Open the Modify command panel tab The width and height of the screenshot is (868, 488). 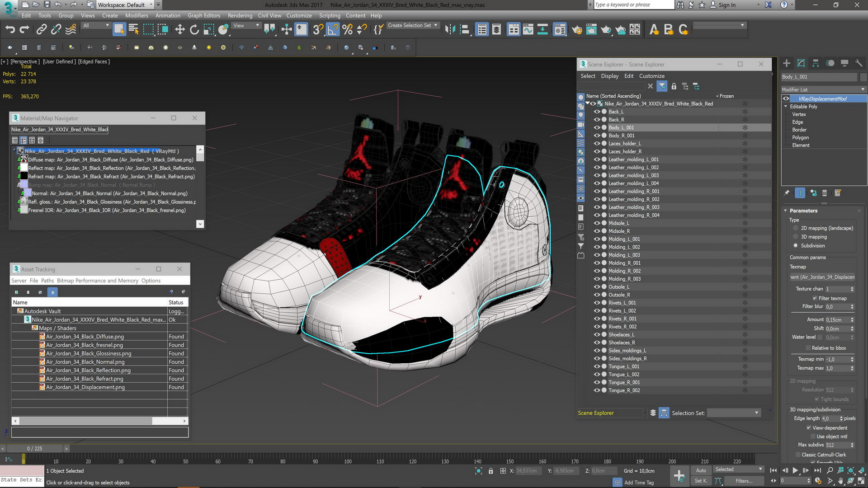tap(801, 63)
